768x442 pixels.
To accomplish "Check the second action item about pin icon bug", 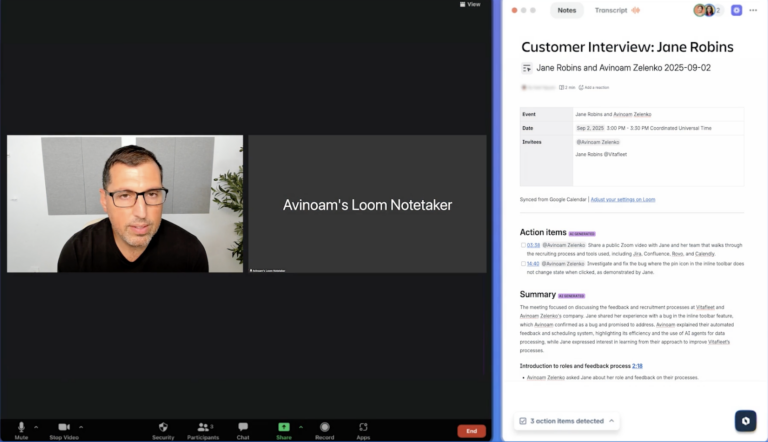I will [x=523, y=264].
